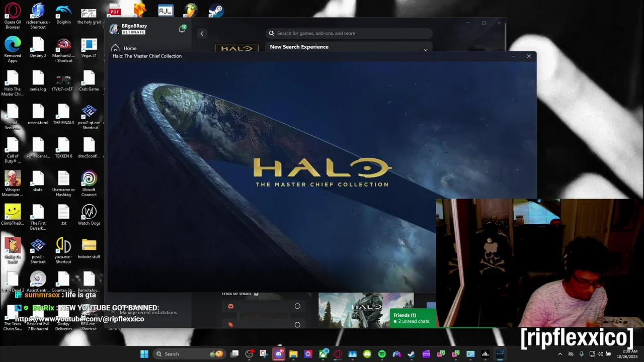
Task: Open Xbox app taskbar icon
Action: (x=323, y=354)
